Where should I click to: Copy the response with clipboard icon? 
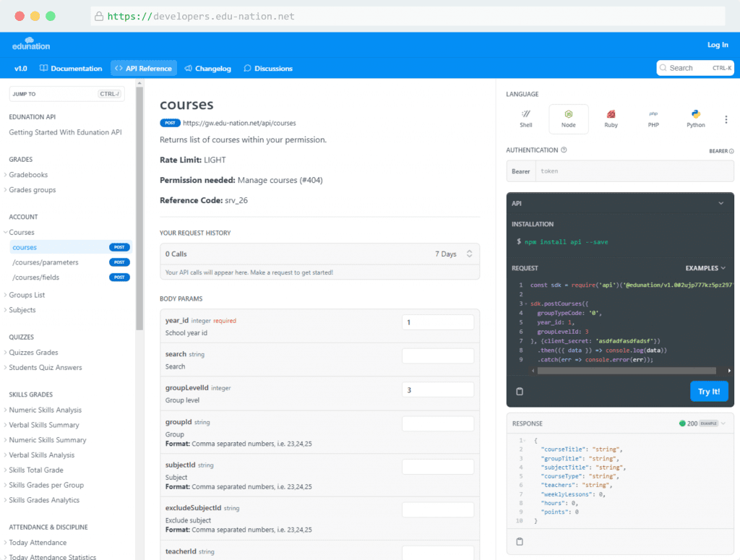(x=520, y=541)
